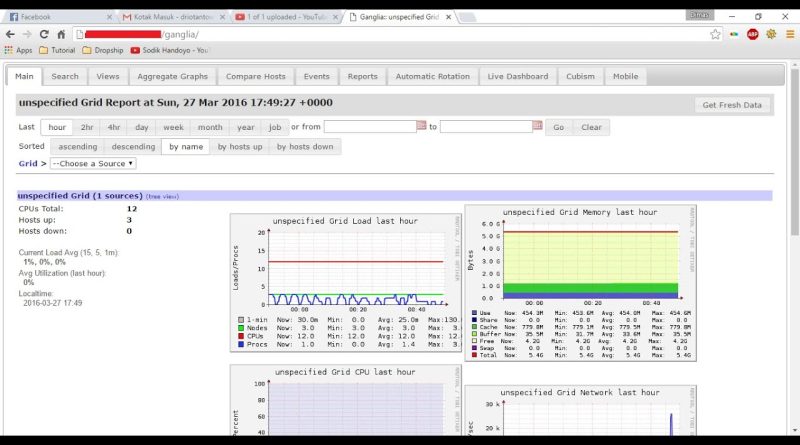Open calendar picker for the to date
The image size is (800, 445).
pyautogui.click(x=537, y=126)
